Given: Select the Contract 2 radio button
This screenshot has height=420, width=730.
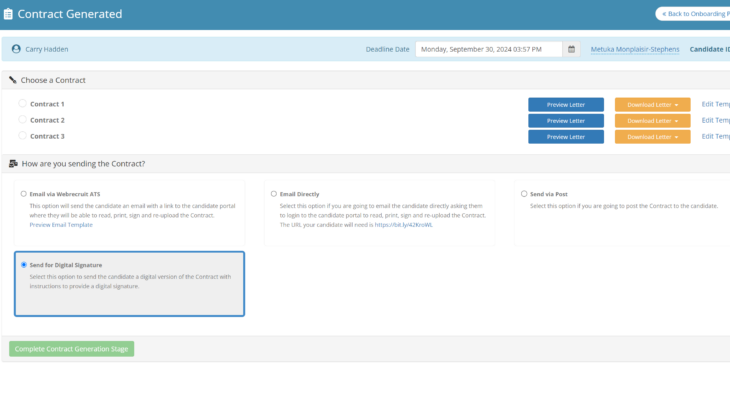Looking at the screenshot, I should [x=23, y=120].
